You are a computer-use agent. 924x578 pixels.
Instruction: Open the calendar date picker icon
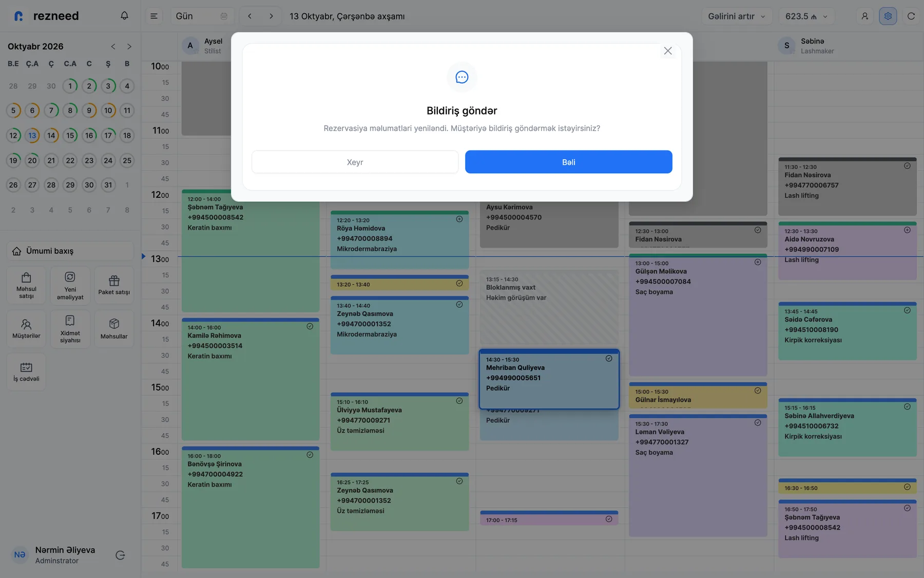click(x=224, y=16)
